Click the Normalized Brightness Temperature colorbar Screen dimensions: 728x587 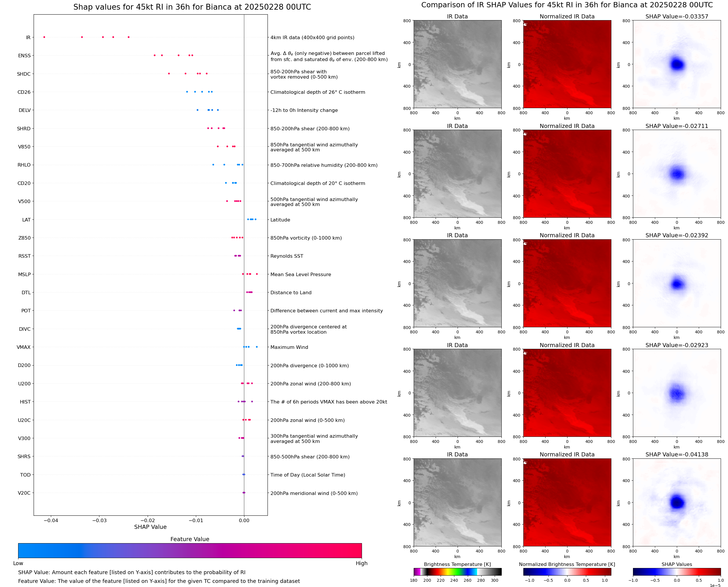tap(567, 572)
